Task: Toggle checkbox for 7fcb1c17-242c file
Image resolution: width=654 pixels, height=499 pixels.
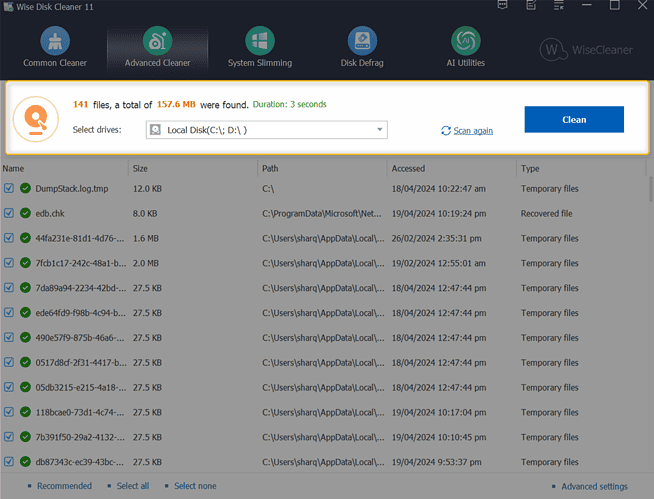Action: (9, 263)
